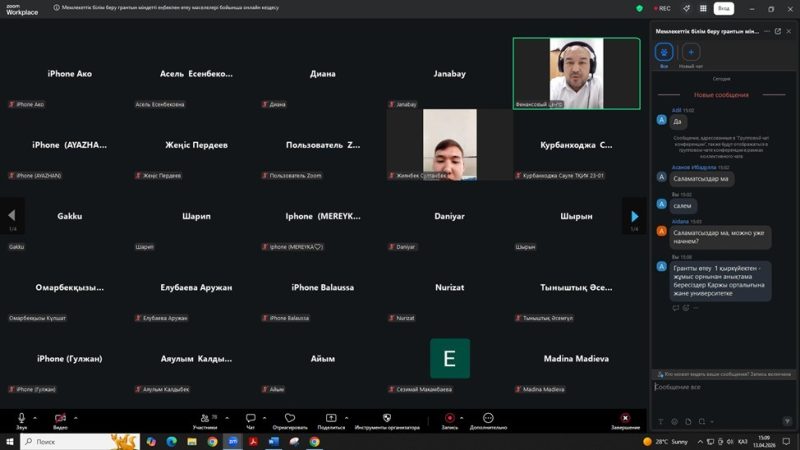Click the Поделиться share screen icon
The image size is (800, 450).
pos(331,418)
